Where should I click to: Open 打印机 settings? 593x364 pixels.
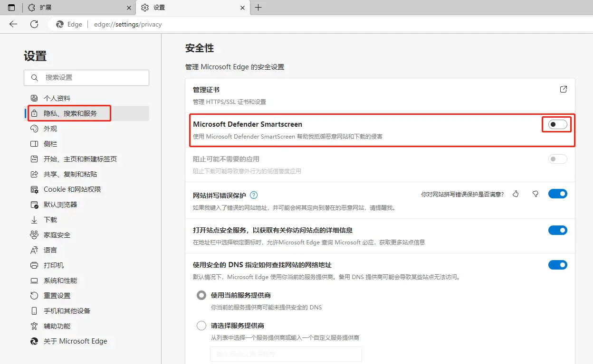click(x=86, y=265)
